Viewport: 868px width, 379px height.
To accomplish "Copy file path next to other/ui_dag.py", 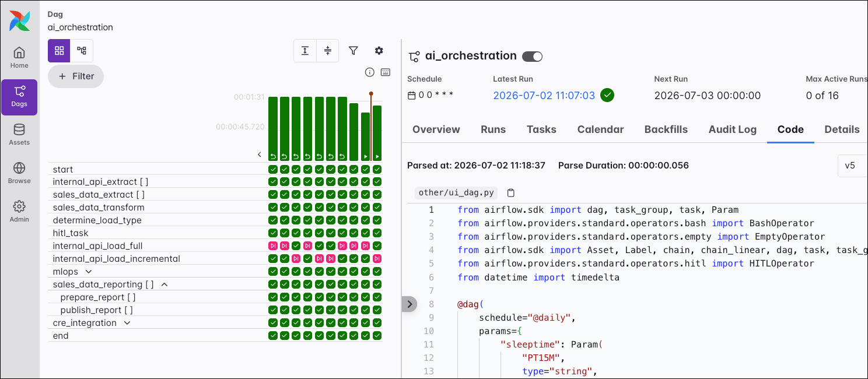I will click(x=510, y=193).
